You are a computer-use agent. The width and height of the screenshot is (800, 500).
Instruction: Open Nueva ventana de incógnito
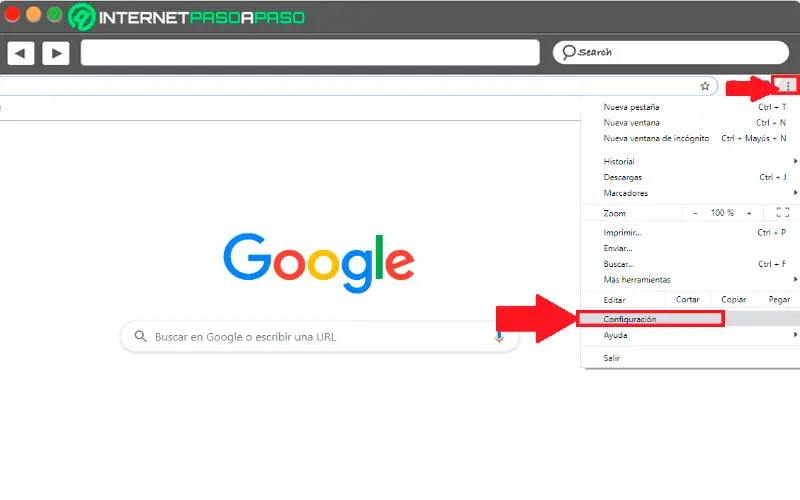point(691,138)
